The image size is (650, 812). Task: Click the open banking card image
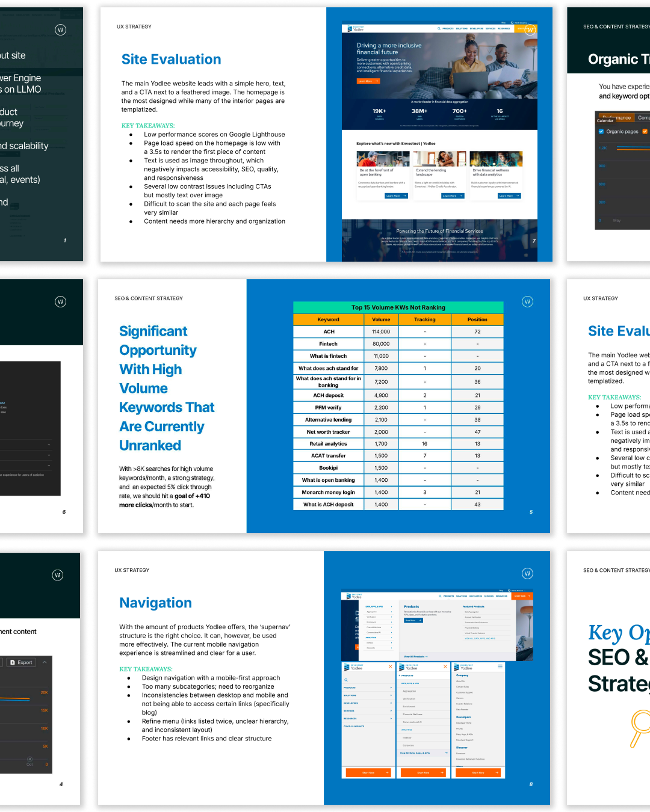[x=383, y=159]
